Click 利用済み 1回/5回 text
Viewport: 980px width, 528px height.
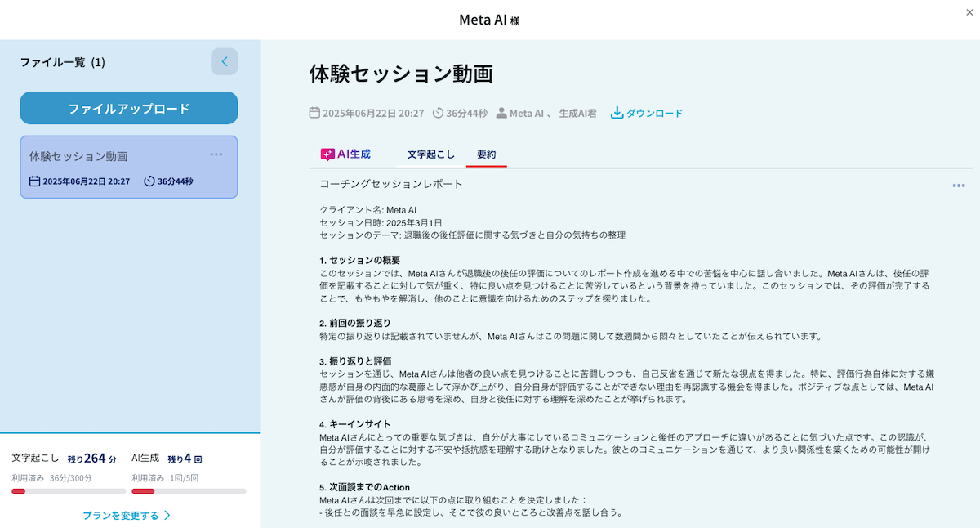[164, 477]
